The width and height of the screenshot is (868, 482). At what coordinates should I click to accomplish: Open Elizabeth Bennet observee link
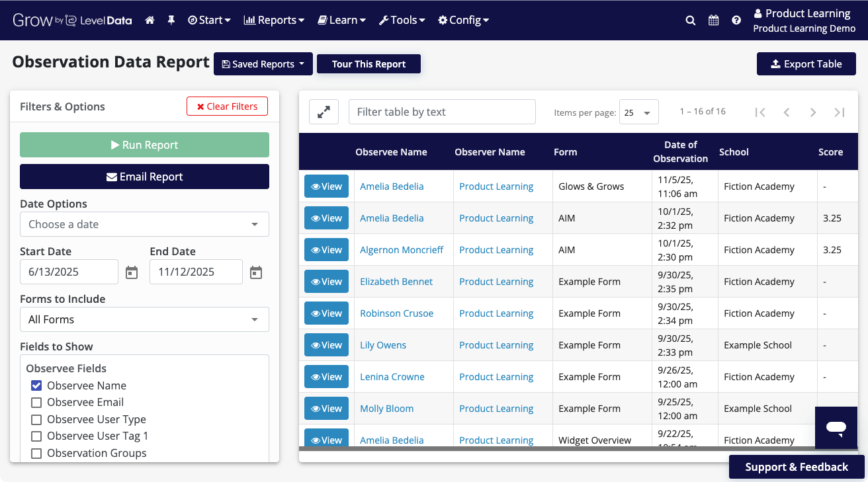(x=396, y=282)
